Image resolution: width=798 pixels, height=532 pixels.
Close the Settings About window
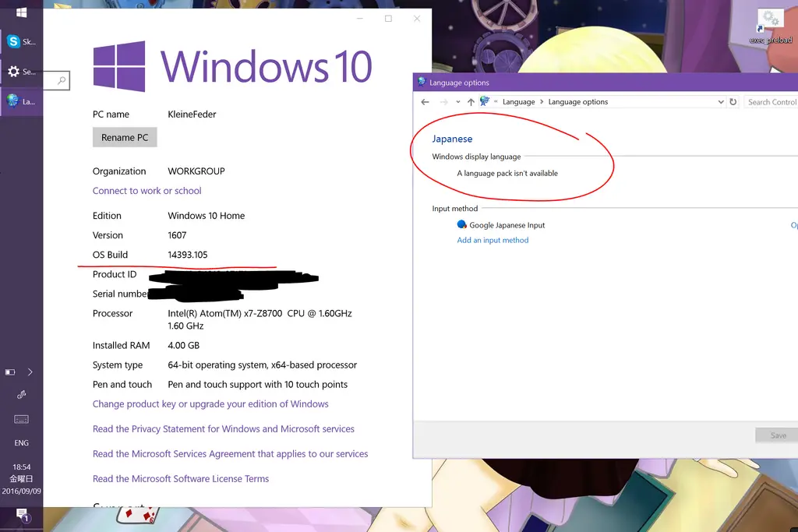(417, 19)
